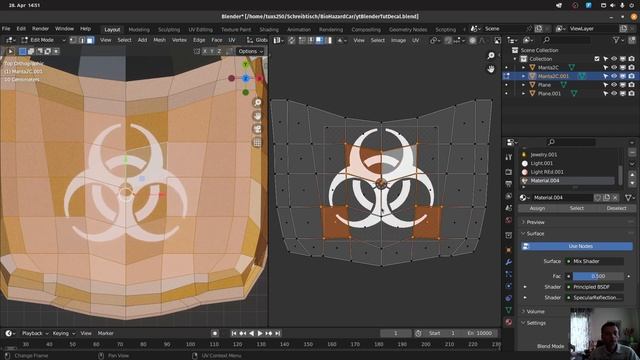Switch to Modeling workspace tab
The width and height of the screenshot is (640, 360).
coord(139,29)
